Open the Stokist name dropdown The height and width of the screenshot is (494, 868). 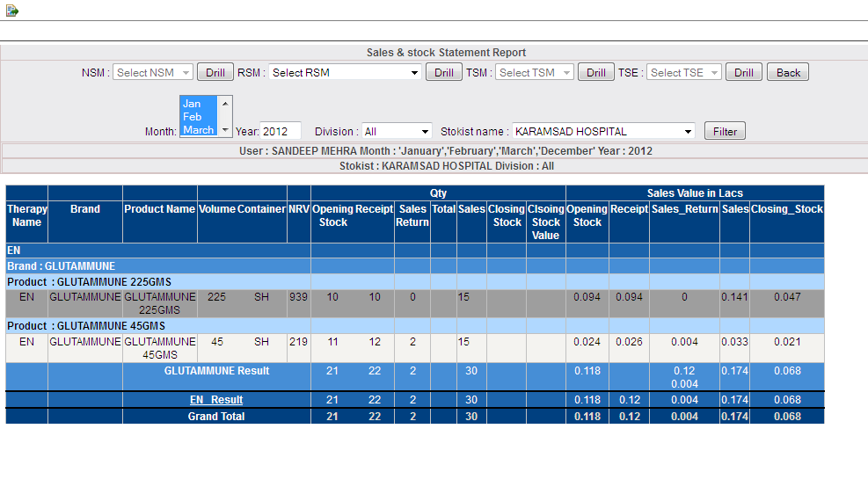pyautogui.click(x=603, y=131)
